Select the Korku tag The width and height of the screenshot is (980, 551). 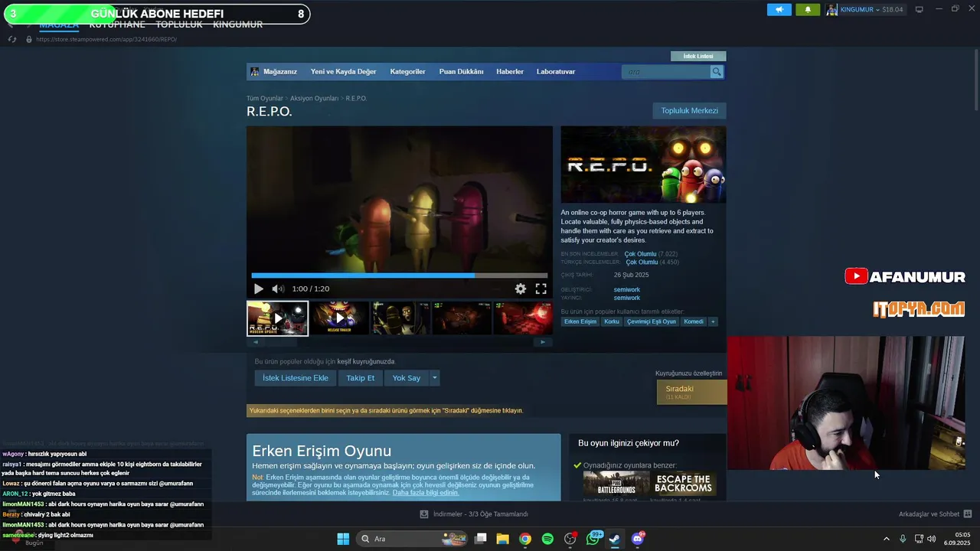[612, 321]
